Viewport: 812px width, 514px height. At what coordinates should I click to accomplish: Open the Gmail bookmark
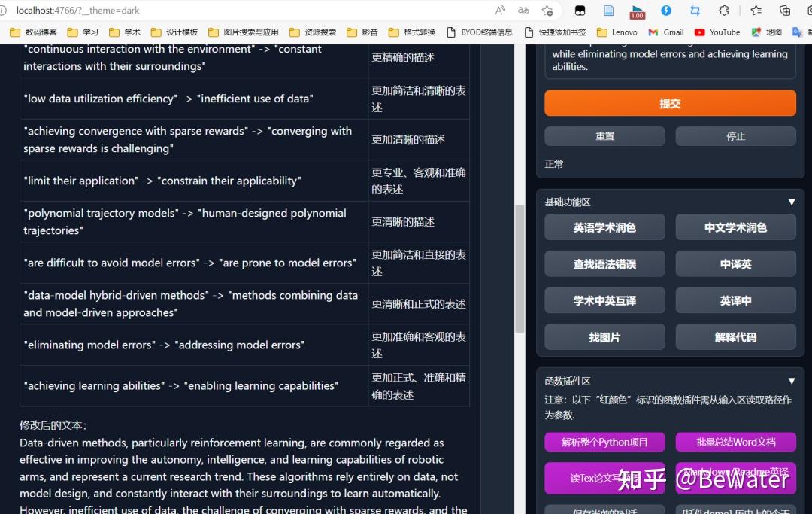[x=666, y=32]
